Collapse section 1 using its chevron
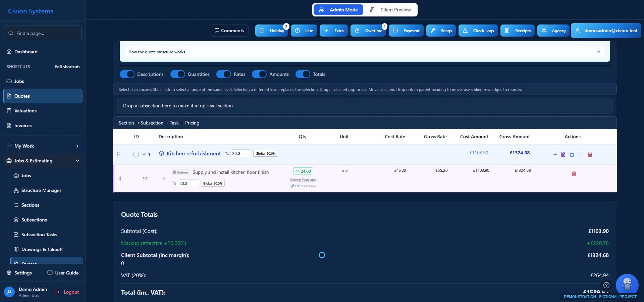Image resolution: width=644 pixels, height=302 pixels. pyautogui.click(x=144, y=154)
